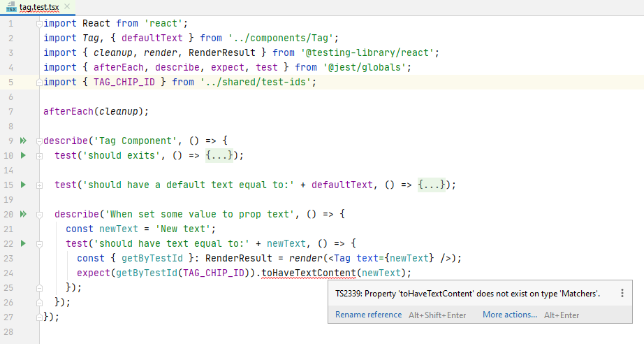Close the tag.test.tsx tab
Screen dimensions: 644x344
67,6
